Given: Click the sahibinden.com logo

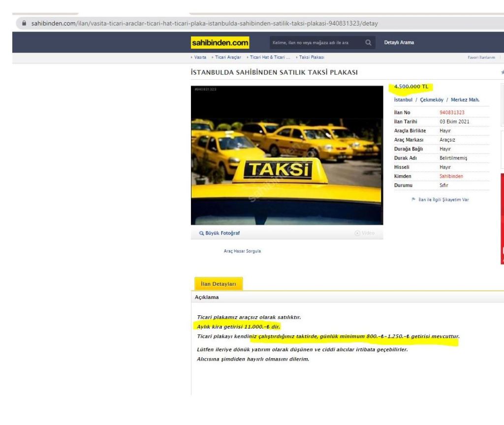Looking at the screenshot, I should (220, 43).
